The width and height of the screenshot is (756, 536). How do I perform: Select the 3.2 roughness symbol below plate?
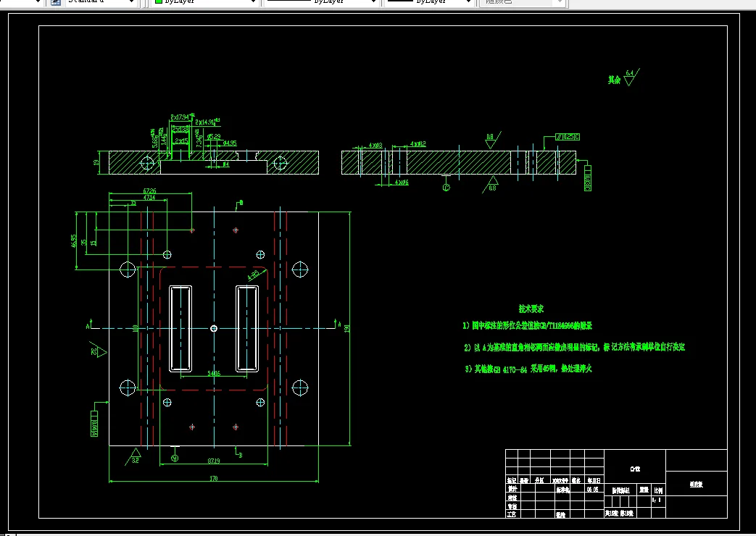coord(133,456)
